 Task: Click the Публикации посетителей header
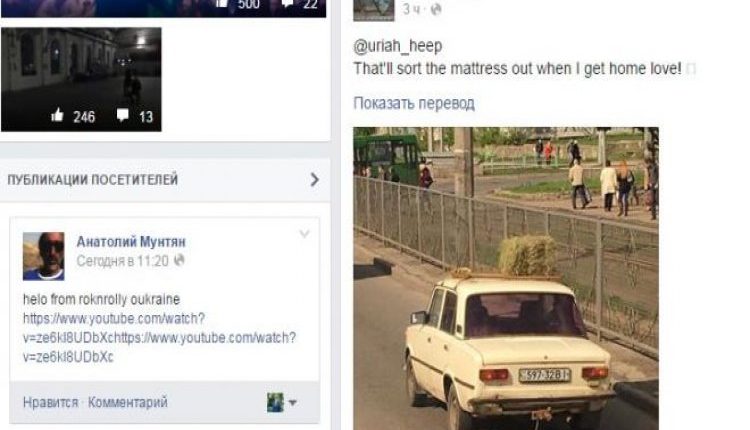click(x=93, y=180)
